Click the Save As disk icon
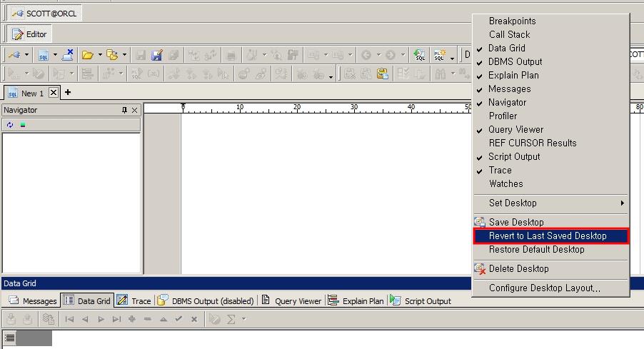The image size is (644, 349). click(156, 55)
